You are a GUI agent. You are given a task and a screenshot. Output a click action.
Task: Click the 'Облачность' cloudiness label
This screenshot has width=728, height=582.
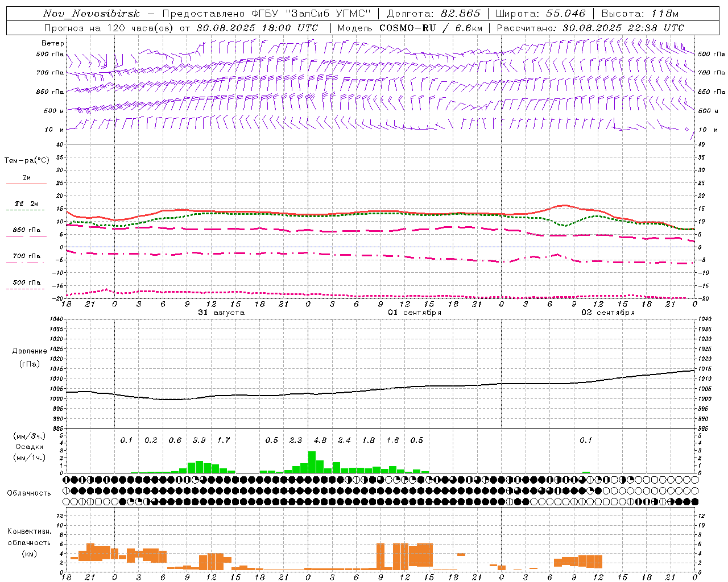(29, 493)
